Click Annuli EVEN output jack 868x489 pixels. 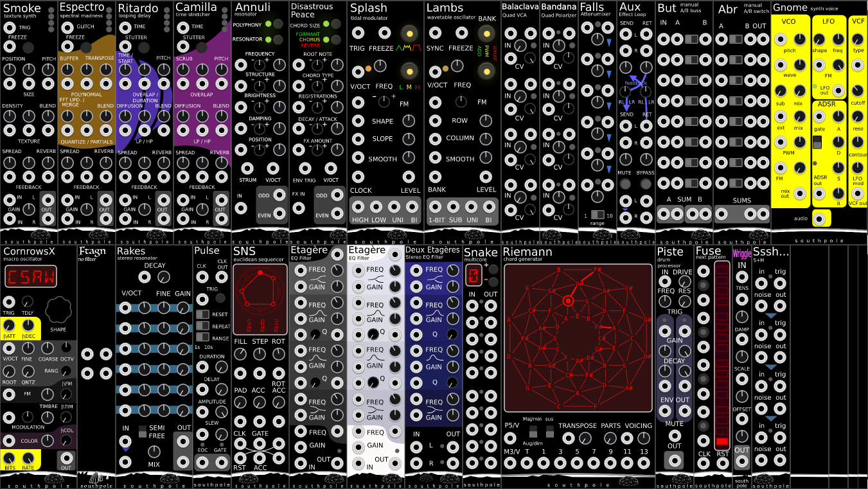[279, 214]
